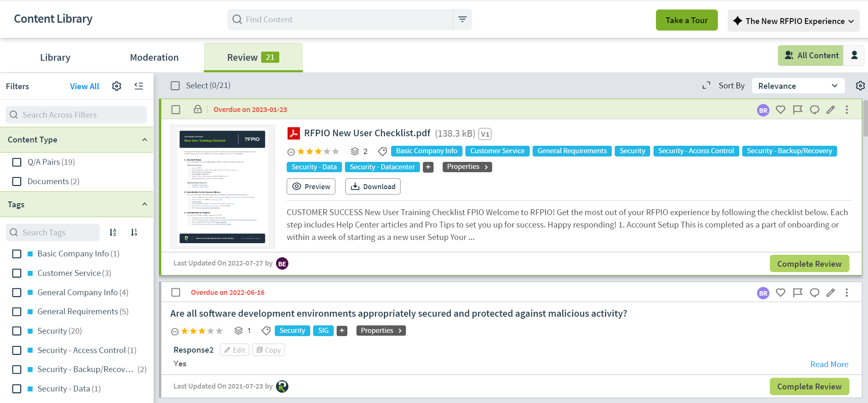Rate RFPIO Checklist with star rating
Viewport: 868px width, 403px height.
click(x=318, y=152)
